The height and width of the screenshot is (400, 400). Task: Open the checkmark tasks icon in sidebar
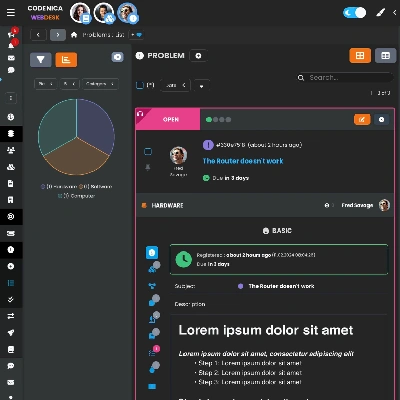pos(11,299)
